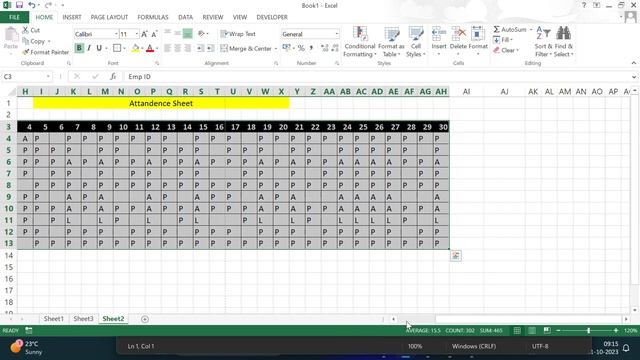
Task: Switch to the DEVELOPER tab
Action: 272,17
